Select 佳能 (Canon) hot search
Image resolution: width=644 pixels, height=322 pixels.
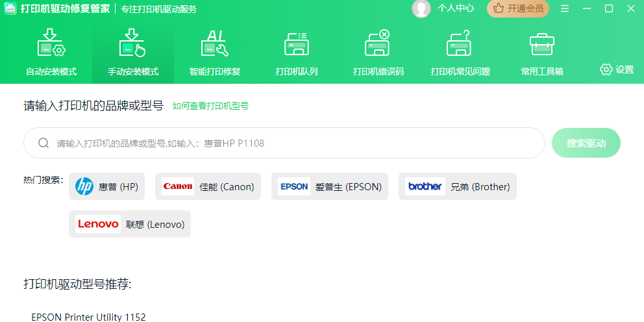(208, 187)
